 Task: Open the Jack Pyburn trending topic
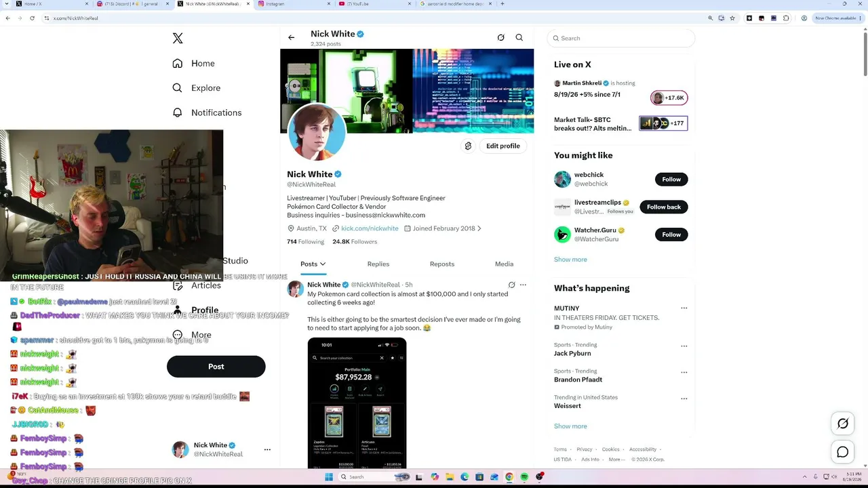572,354
